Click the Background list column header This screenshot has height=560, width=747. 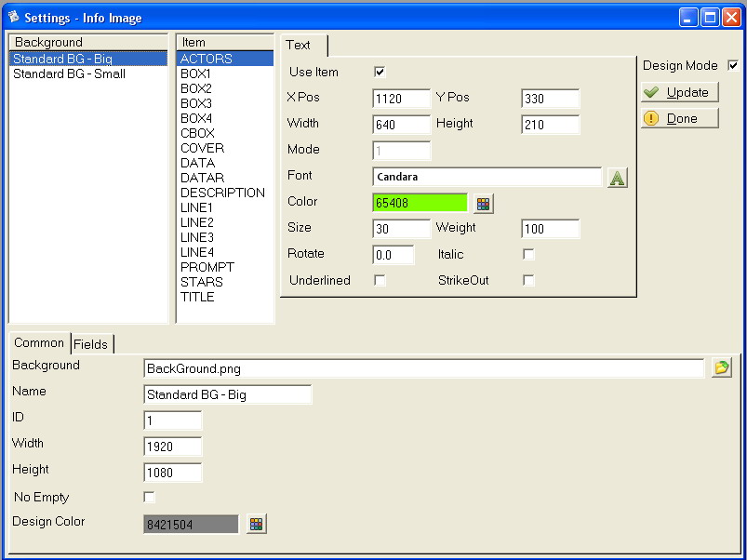tap(88, 42)
